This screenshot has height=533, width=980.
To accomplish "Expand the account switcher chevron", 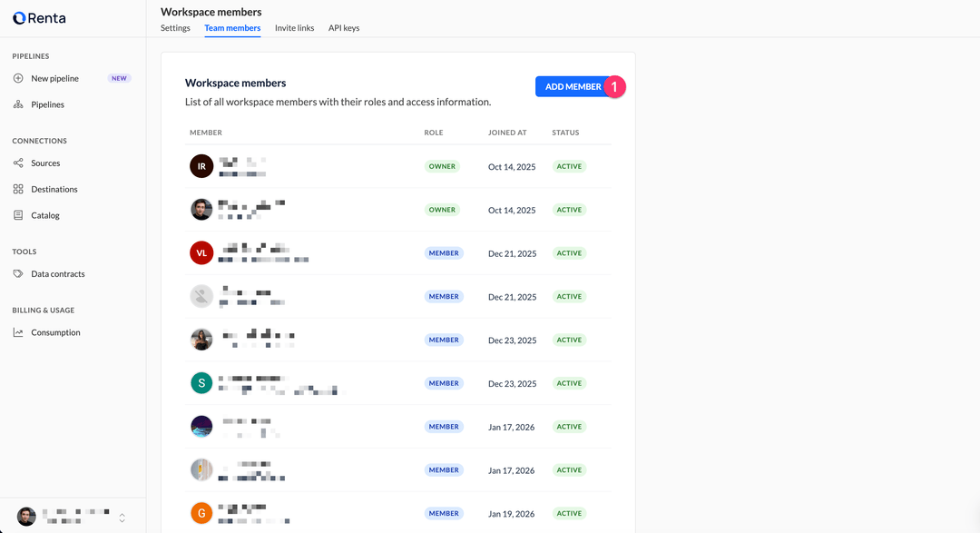I will [x=122, y=517].
